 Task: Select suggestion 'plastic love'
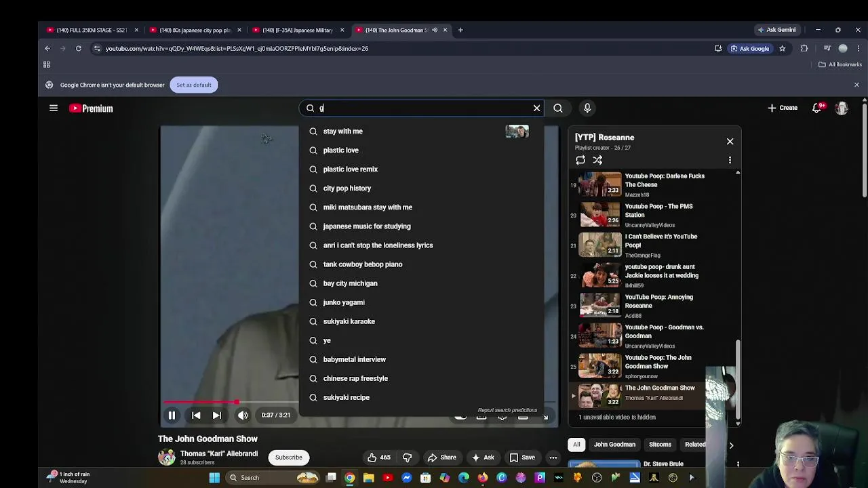point(421,150)
